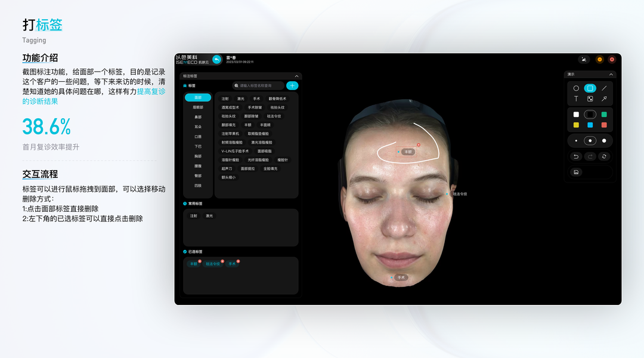Select the 颞部除皱 tag

252,116
